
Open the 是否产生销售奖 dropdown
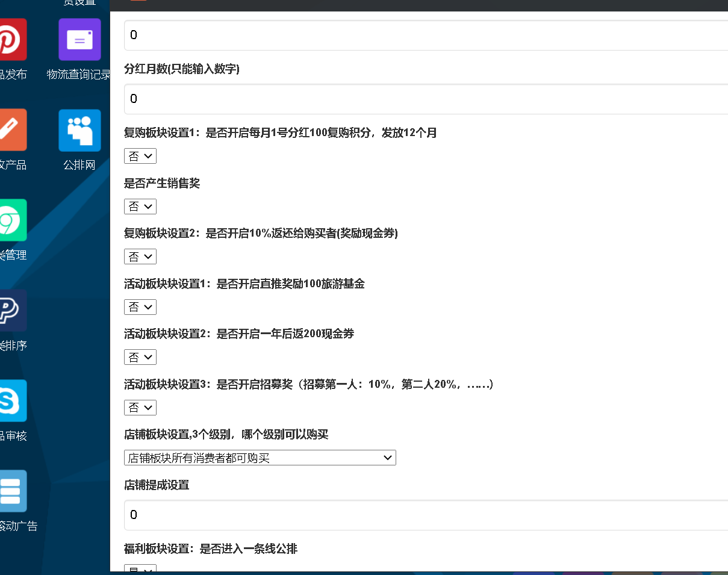140,207
